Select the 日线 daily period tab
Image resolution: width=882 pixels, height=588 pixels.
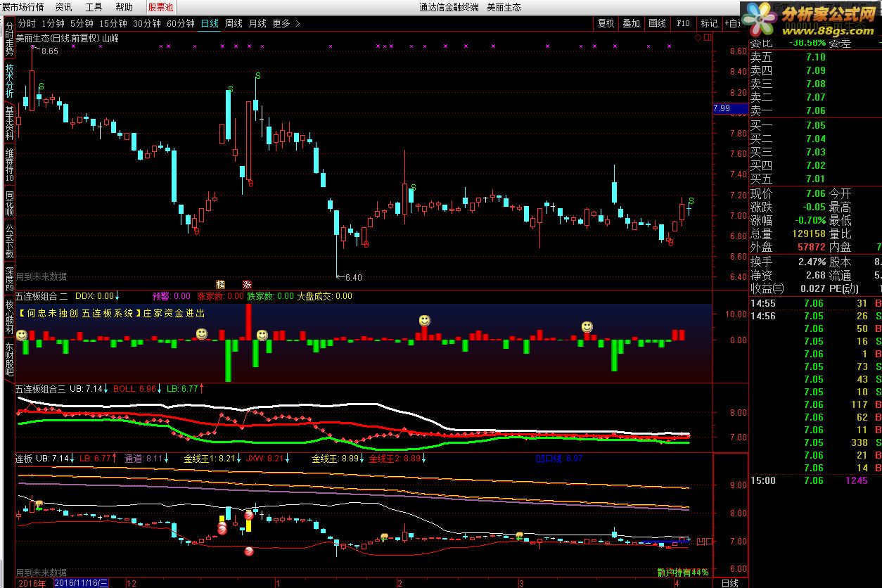pos(210,23)
